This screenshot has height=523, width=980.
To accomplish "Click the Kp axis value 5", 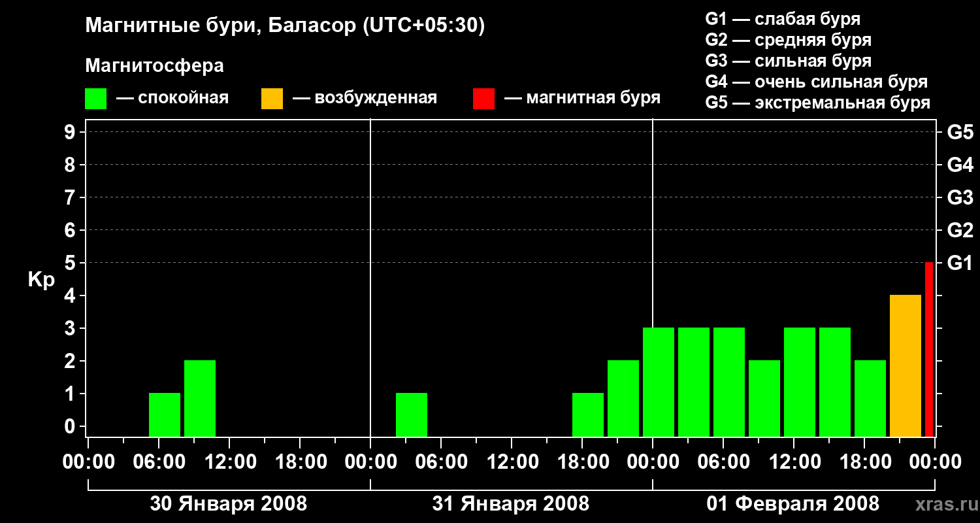I will coord(71,263).
